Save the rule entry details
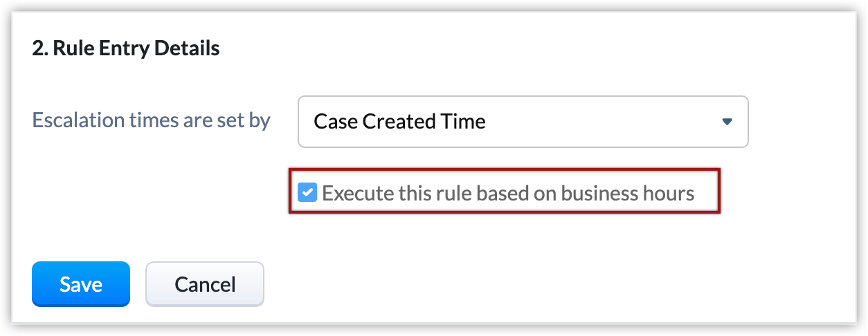Image resolution: width=868 pixels, height=336 pixels. (81, 283)
